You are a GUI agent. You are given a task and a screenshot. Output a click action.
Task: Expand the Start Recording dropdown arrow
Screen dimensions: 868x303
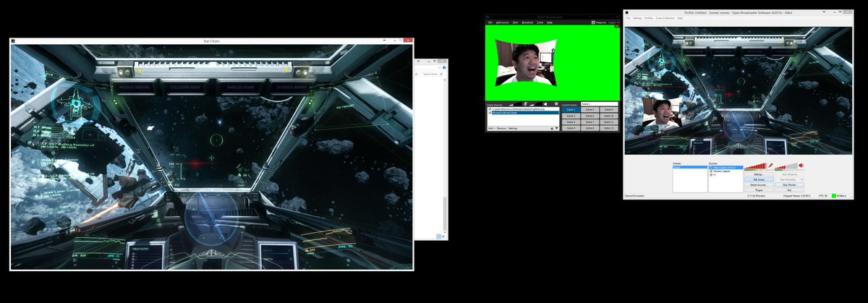(x=802, y=179)
